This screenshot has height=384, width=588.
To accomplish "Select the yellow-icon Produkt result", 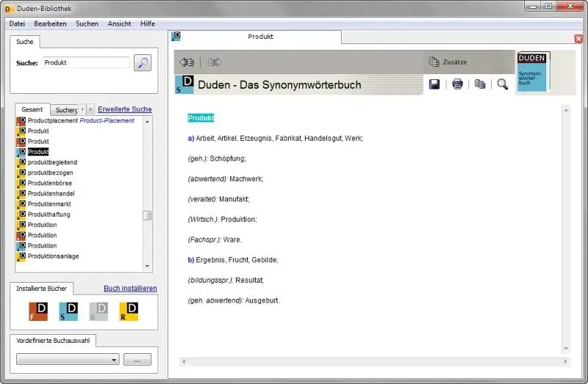I will [x=32, y=131].
